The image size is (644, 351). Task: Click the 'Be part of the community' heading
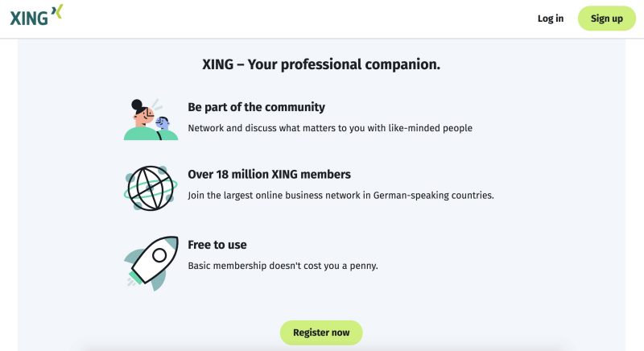coord(256,107)
